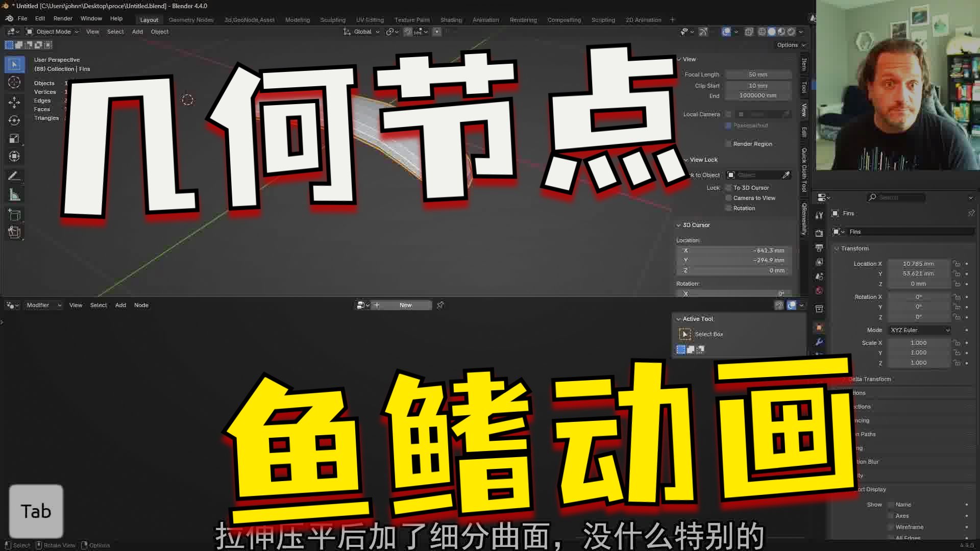Enable the Rotation lock checkbox

pos(728,208)
